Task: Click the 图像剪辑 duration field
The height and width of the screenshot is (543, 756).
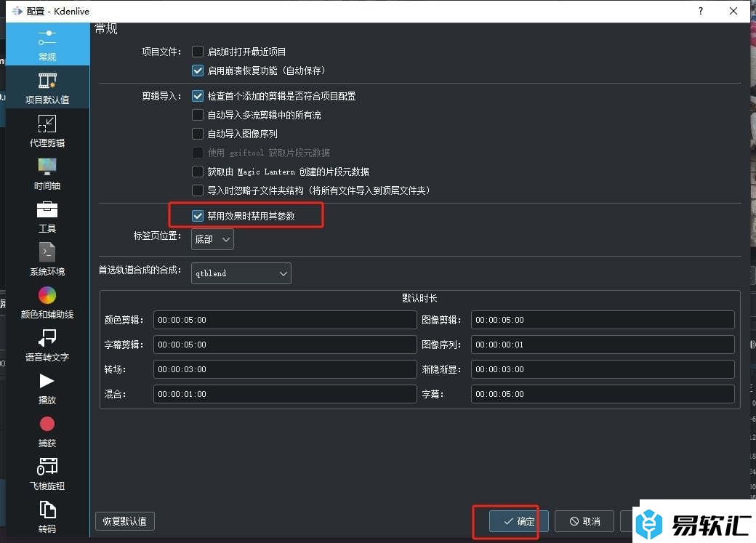Action: [x=603, y=320]
